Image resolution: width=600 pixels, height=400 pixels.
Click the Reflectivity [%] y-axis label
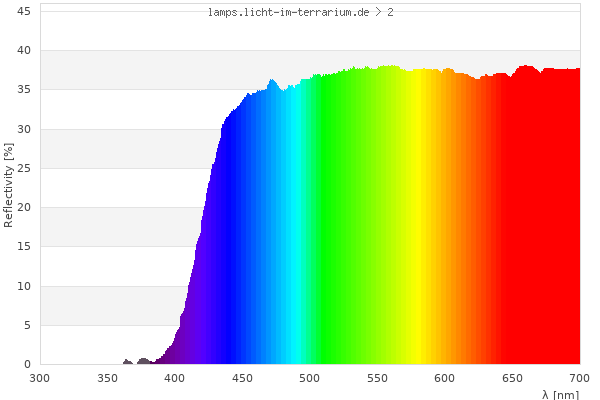click(9, 185)
